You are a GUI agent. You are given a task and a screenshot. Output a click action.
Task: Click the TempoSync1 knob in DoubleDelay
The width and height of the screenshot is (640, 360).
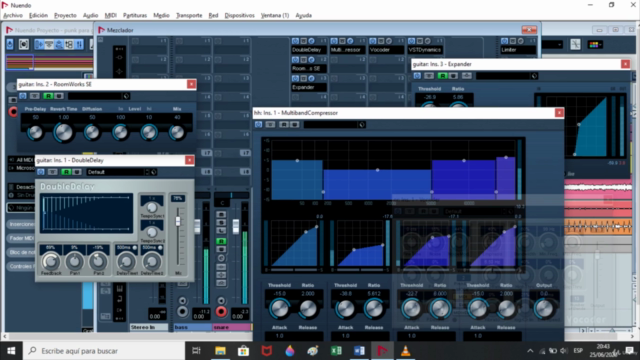point(151,207)
